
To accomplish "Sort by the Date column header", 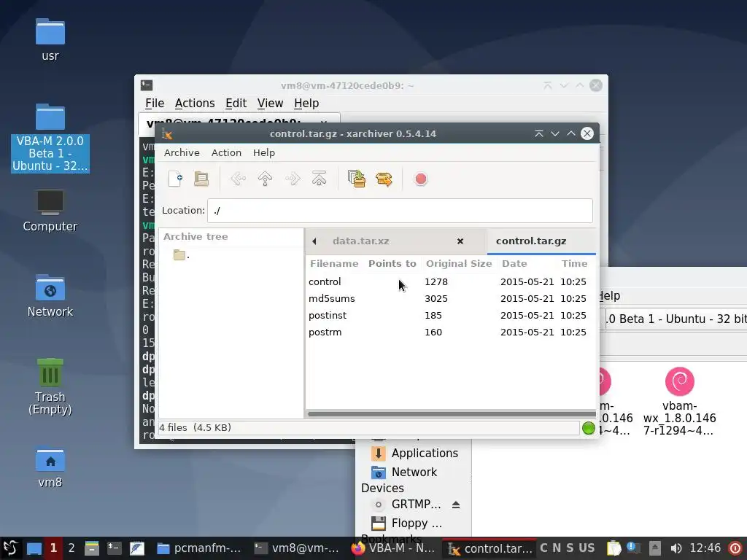I will tap(514, 263).
